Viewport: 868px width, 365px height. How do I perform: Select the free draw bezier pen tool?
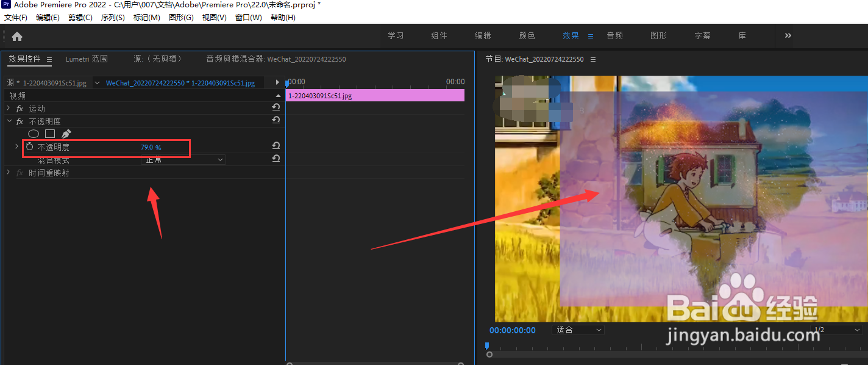tap(66, 134)
